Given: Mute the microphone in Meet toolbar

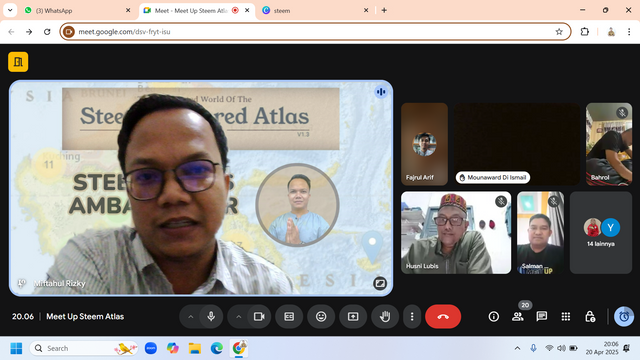Looking at the screenshot, I should tap(211, 316).
